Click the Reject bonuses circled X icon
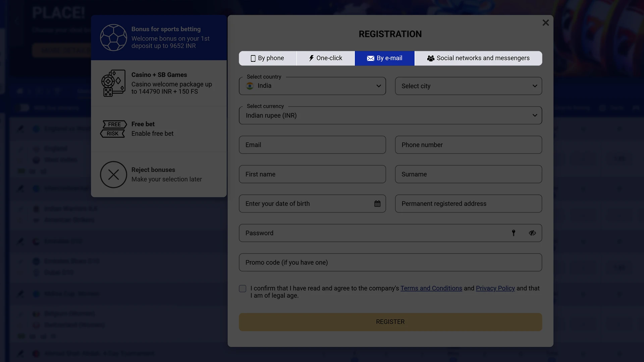 point(113,174)
